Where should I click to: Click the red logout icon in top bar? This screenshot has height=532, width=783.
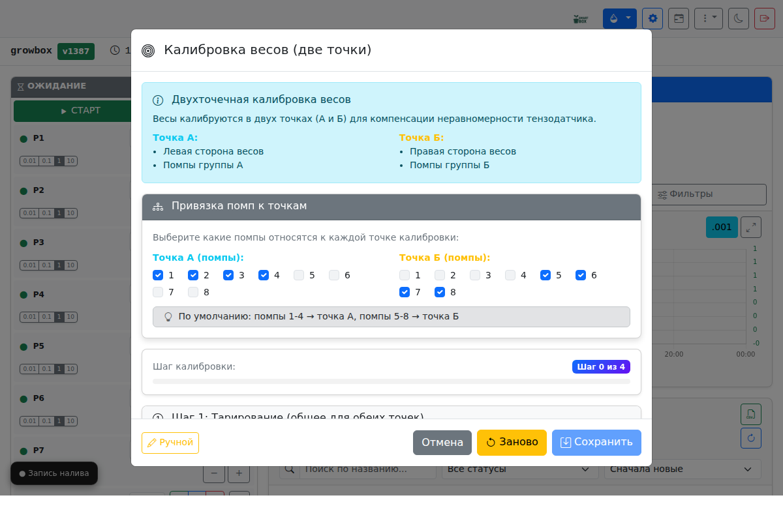765,18
